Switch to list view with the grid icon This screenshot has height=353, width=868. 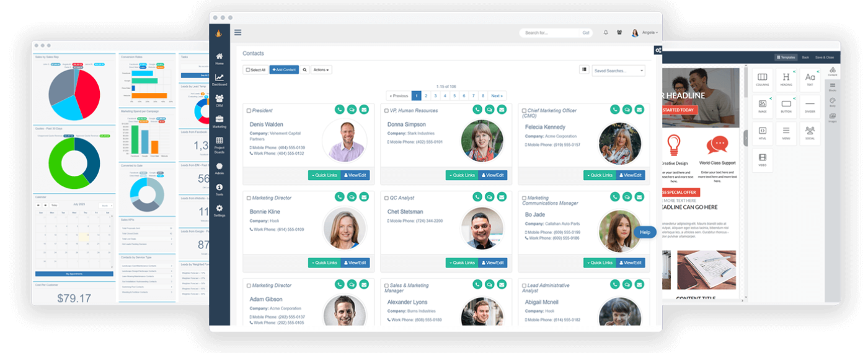[x=583, y=70]
